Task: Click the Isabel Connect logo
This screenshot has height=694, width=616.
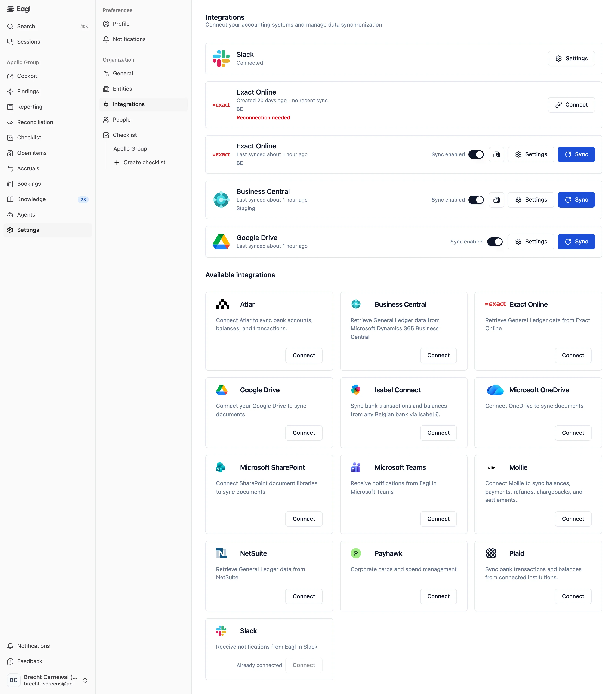Action: click(356, 390)
